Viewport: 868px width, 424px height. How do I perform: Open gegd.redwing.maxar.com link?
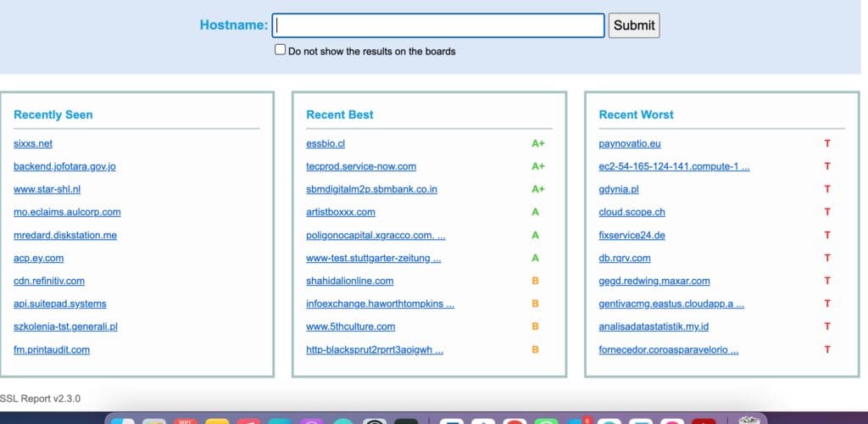[654, 281]
